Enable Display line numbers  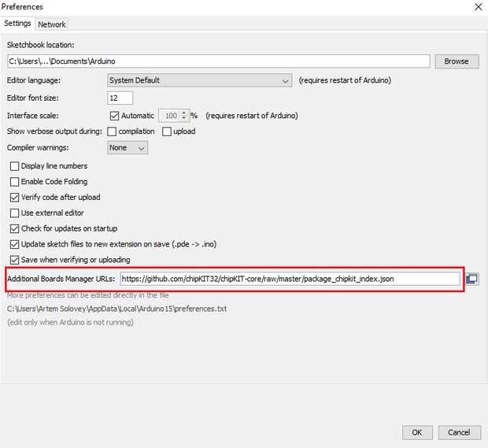click(x=14, y=166)
